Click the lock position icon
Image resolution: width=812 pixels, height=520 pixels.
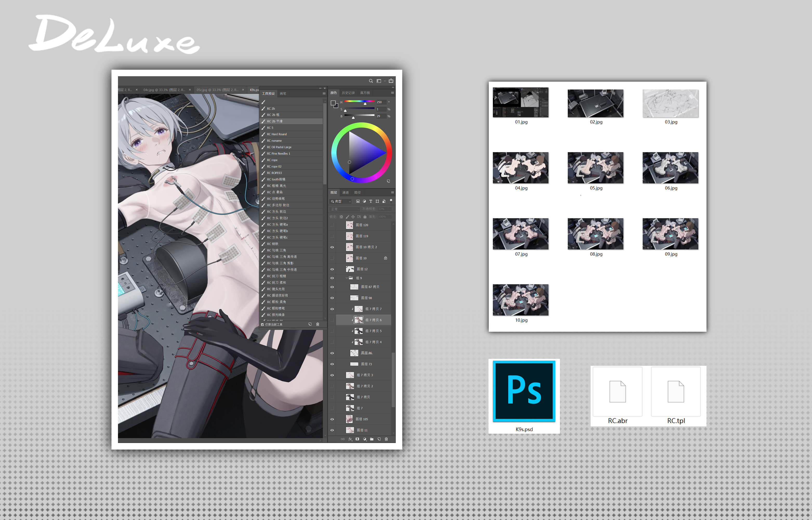[x=353, y=217]
